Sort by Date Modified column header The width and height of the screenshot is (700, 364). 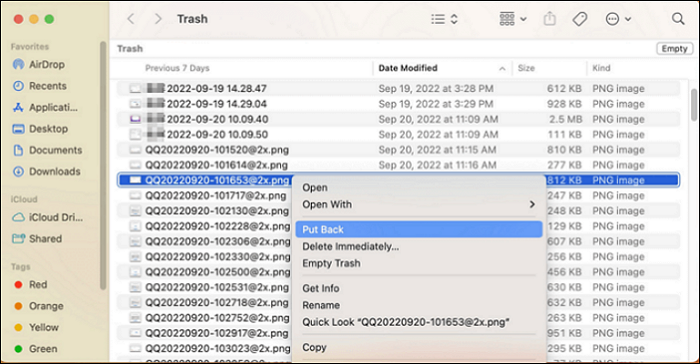pyautogui.click(x=408, y=68)
